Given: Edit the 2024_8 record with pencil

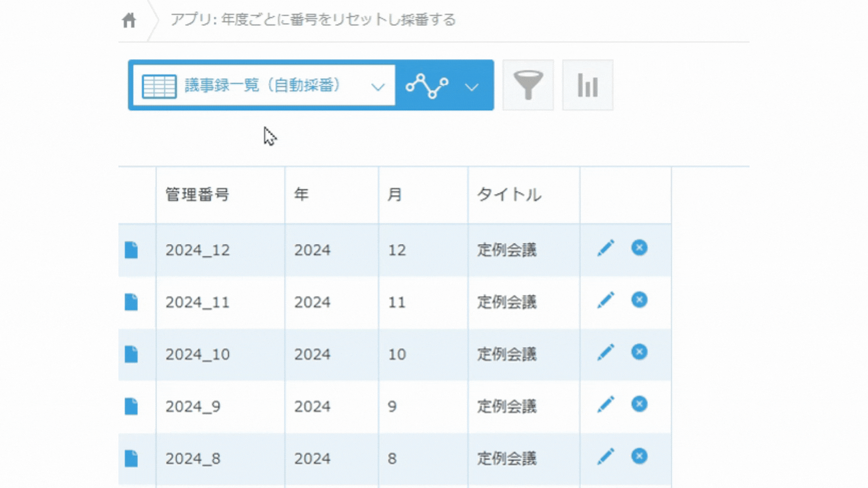Looking at the screenshot, I should click(606, 456).
